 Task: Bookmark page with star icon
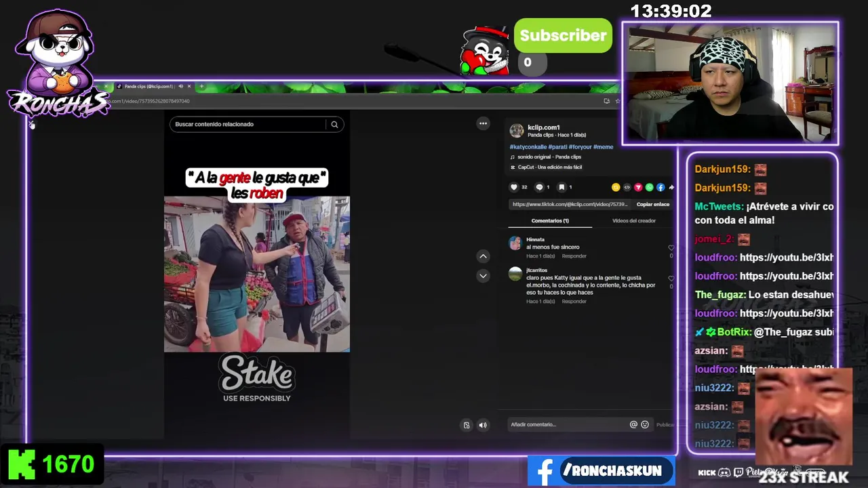click(617, 101)
